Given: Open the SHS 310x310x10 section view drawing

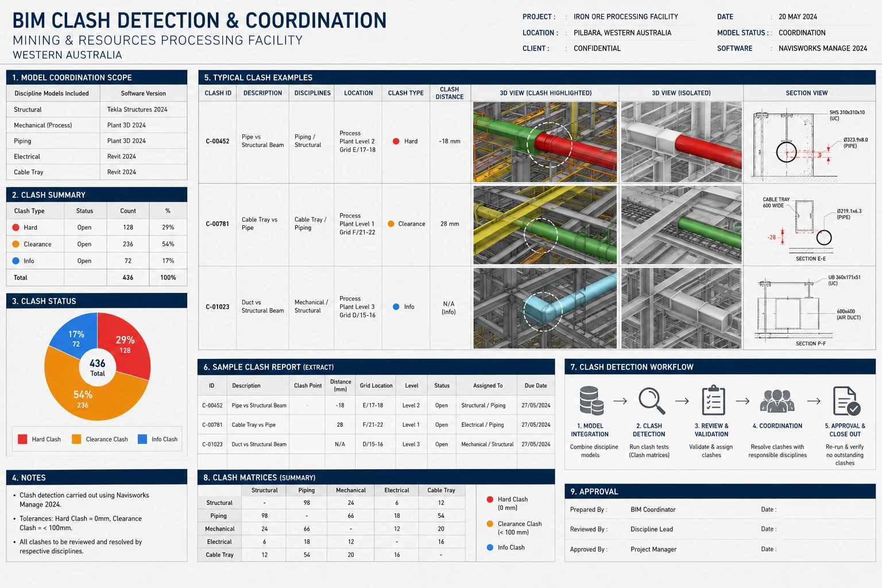Looking at the screenshot, I should click(x=810, y=142).
